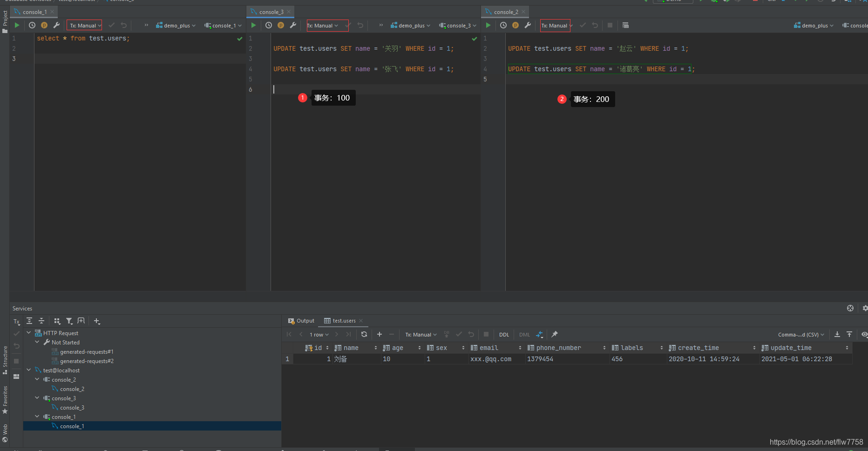This screenshot has height=451, width=868.
Task: Switch to the console_3 editor tab
Action: (x=271, y=12)
